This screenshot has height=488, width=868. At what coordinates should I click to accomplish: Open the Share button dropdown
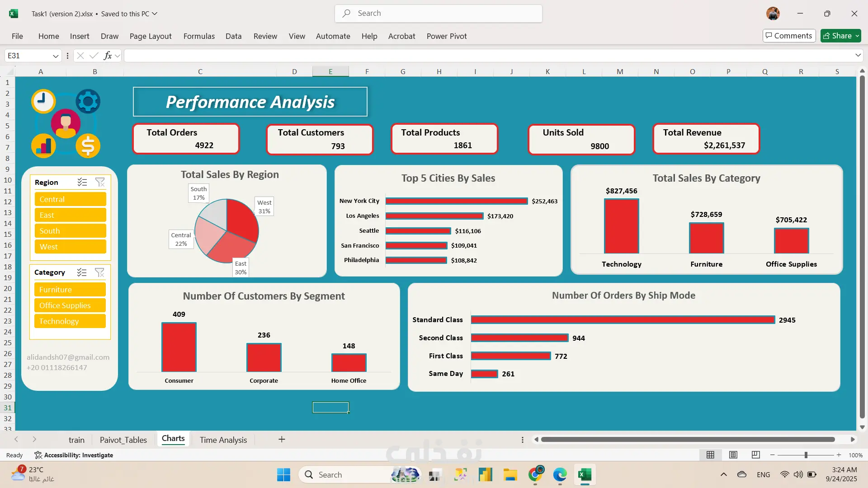(x=857, y=36)
